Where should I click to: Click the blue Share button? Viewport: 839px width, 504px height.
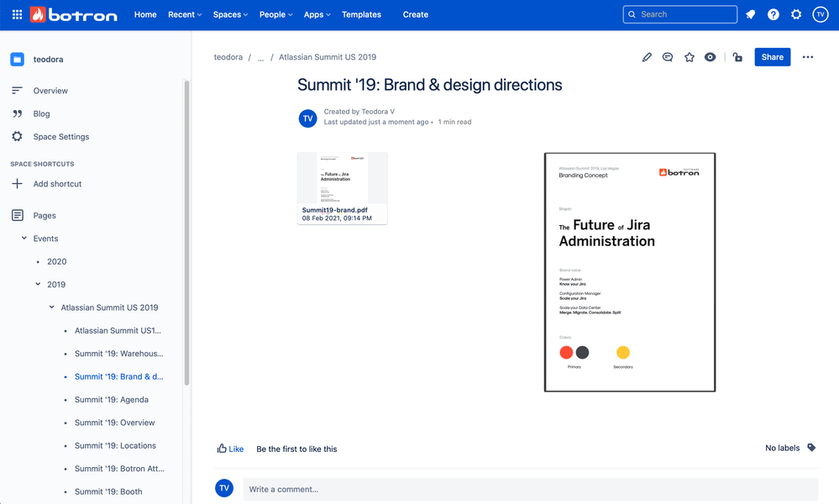pyautogui.click(x=772, y=57)
